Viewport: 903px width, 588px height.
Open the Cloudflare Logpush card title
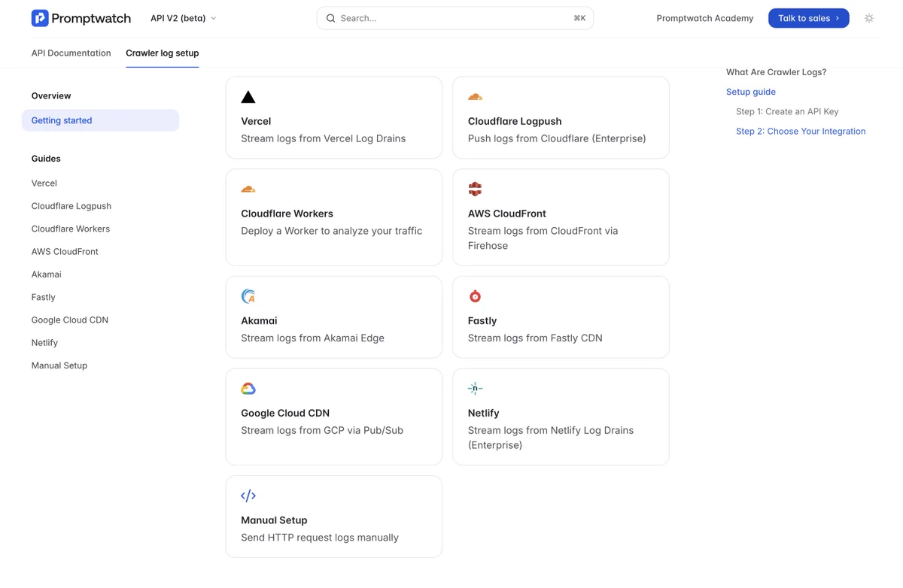[x=515, y=121]
